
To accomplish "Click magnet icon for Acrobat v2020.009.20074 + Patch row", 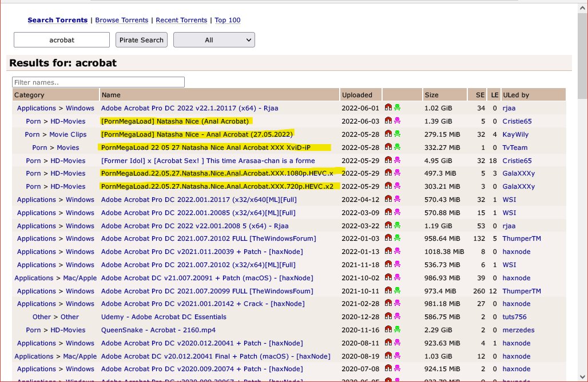I will (x=388, y=368).
